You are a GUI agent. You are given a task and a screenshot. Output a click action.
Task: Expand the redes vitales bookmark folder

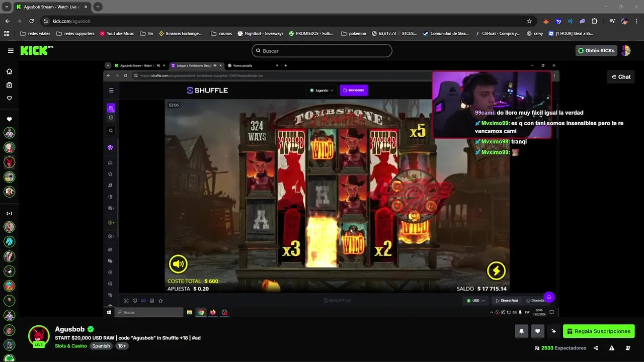(35, 34)
